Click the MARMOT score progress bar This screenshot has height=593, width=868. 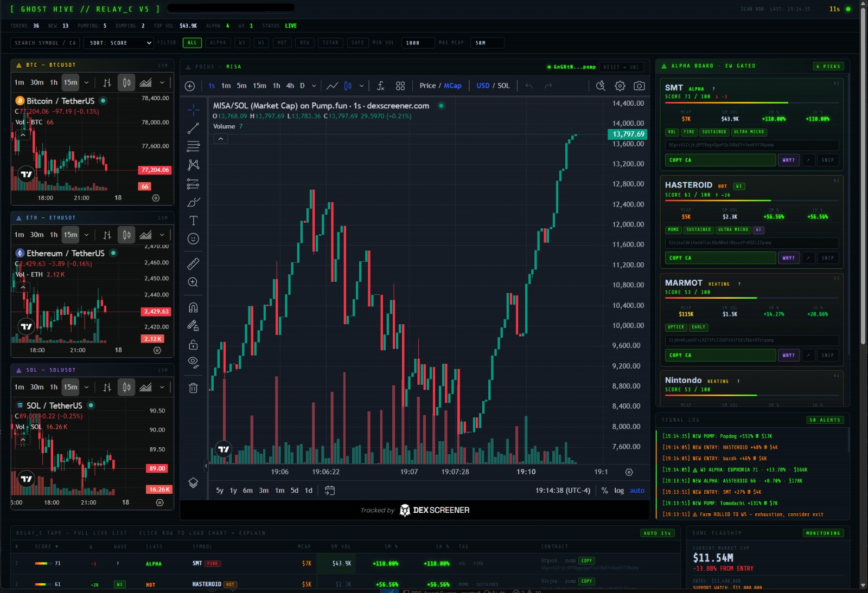coord(752,298)
